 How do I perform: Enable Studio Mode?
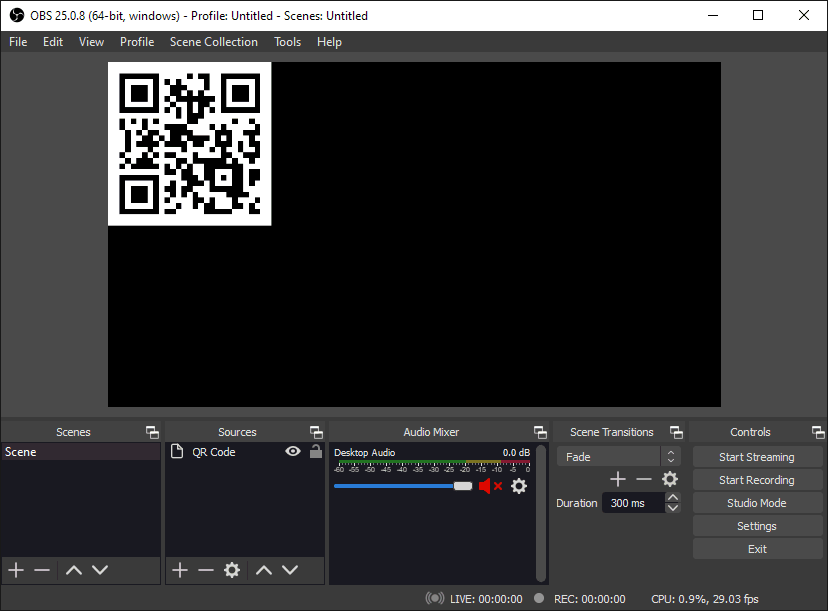(757, 503)
